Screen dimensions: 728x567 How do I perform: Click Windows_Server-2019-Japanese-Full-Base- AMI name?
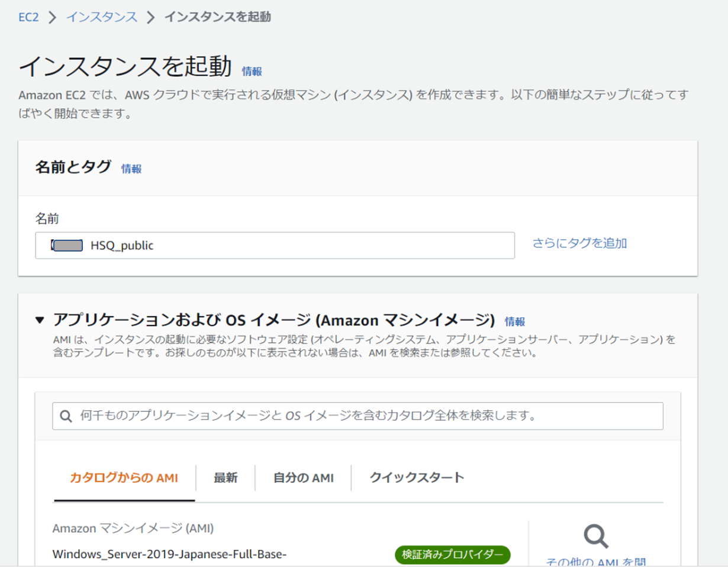click(169, 555)
